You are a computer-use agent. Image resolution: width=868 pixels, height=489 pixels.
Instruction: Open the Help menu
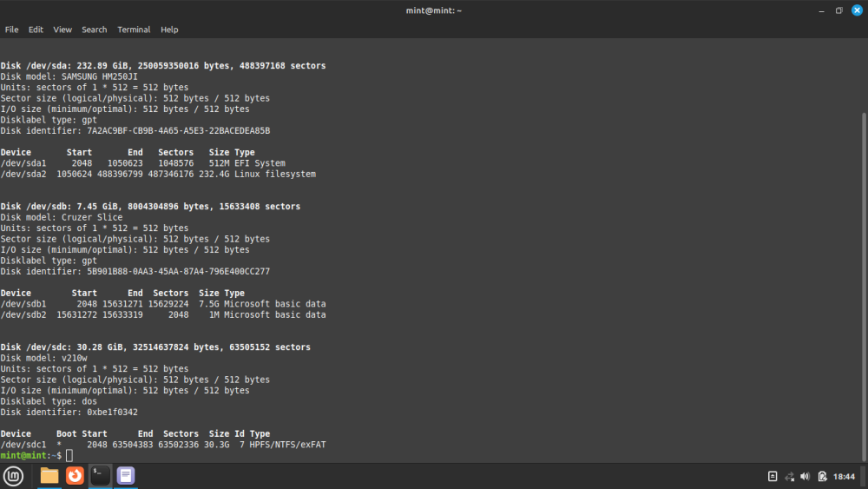(169, 30)
